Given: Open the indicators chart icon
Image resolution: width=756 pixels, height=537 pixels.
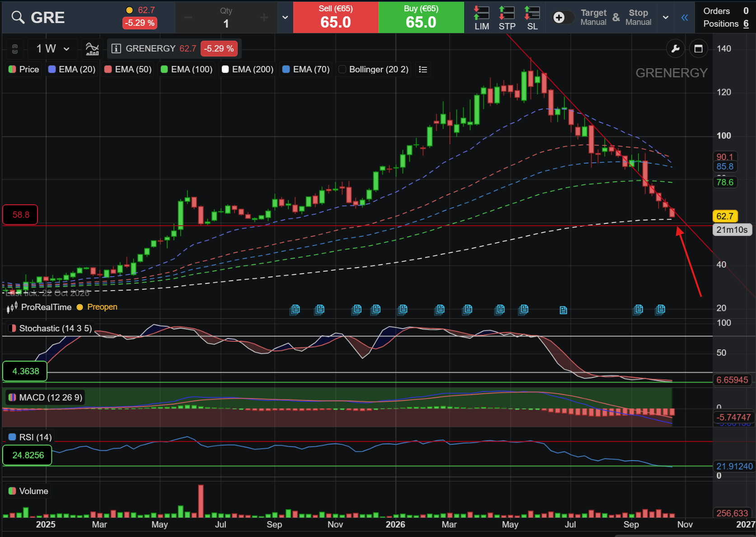Looking at the screenshot, I should [x=92, y=48].
